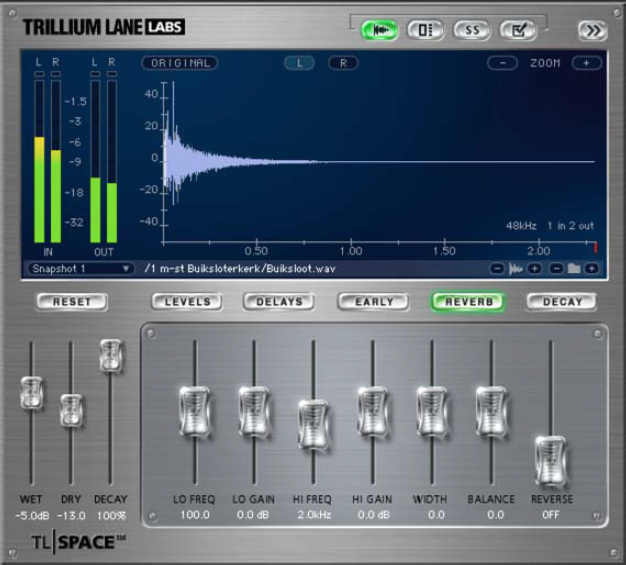
Task: Open the Snapshot 1 dropdown
Action: tap(81, 269)
